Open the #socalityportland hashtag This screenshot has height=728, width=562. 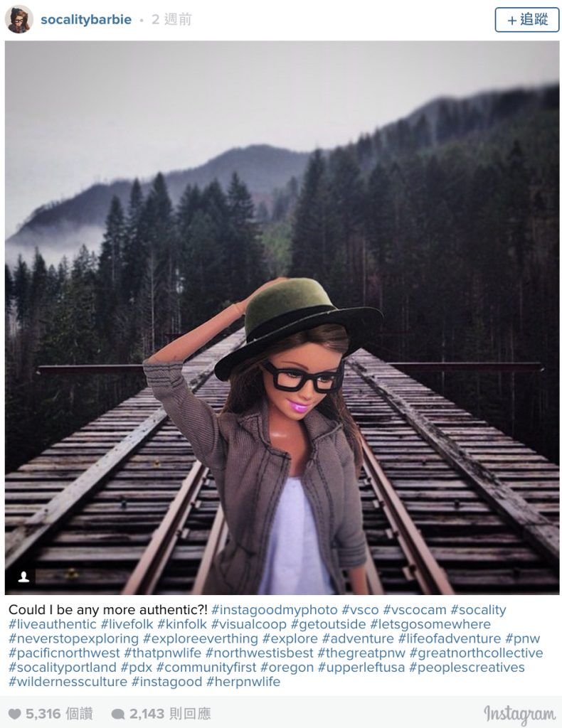[x=62, y=667]
